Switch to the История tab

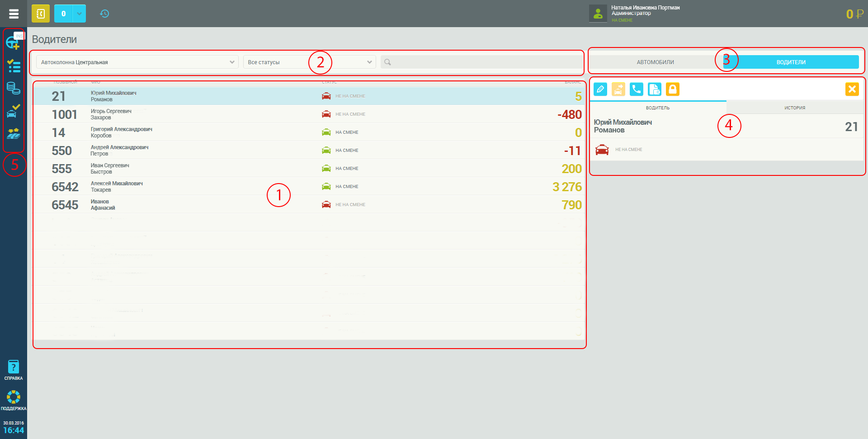point(794,108)
